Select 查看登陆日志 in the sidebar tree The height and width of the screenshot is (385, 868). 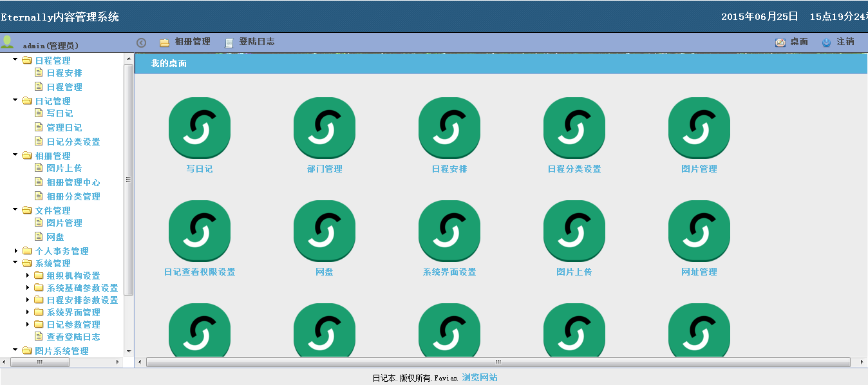tap(73, 337)
